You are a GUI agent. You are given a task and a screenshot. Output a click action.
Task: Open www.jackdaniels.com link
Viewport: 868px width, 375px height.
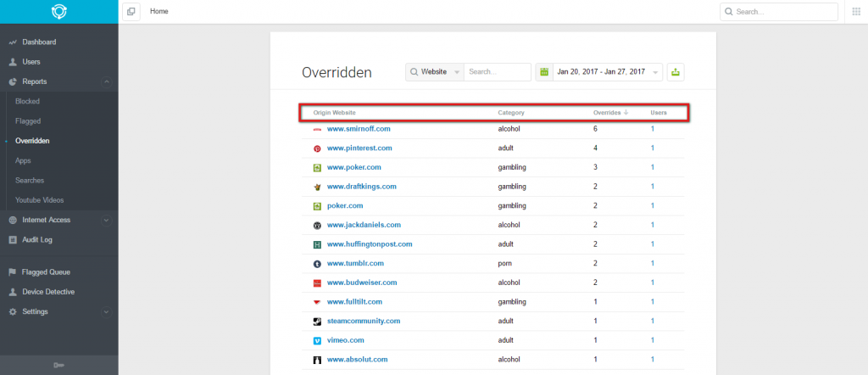[364, 225]
